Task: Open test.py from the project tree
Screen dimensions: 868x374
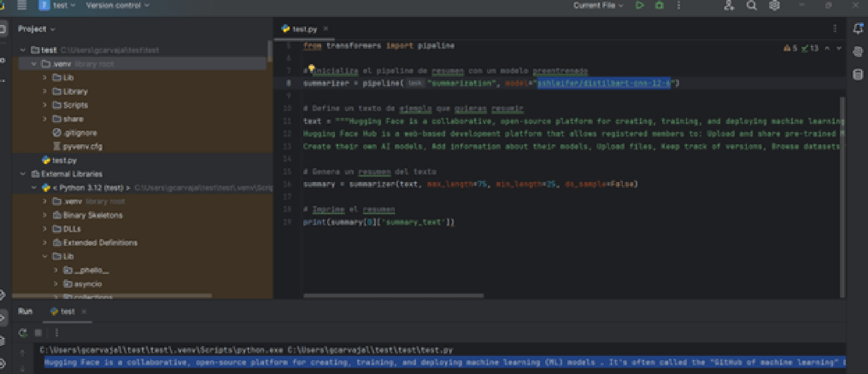Action: point(64,160)
